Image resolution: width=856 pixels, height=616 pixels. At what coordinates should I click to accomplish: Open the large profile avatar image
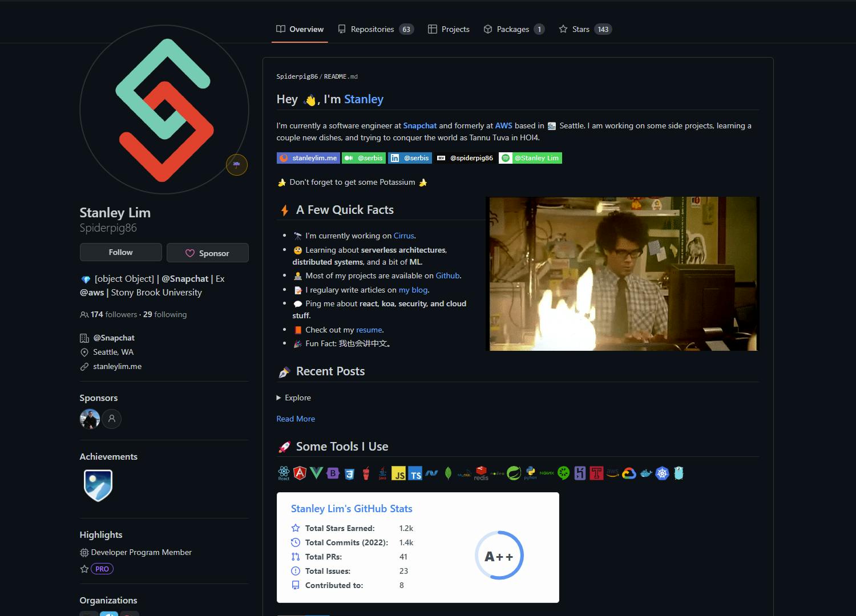click(164, 110)
